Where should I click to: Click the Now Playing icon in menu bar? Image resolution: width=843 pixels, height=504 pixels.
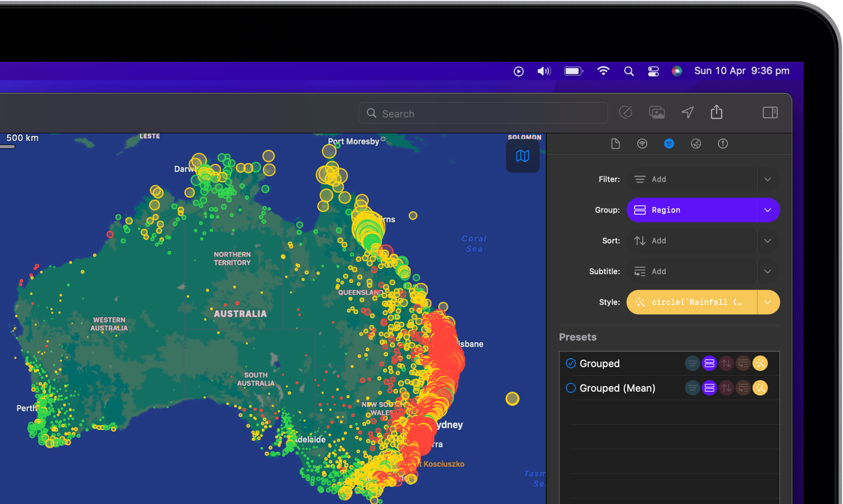pyautogui.click(x=519, y=71)
